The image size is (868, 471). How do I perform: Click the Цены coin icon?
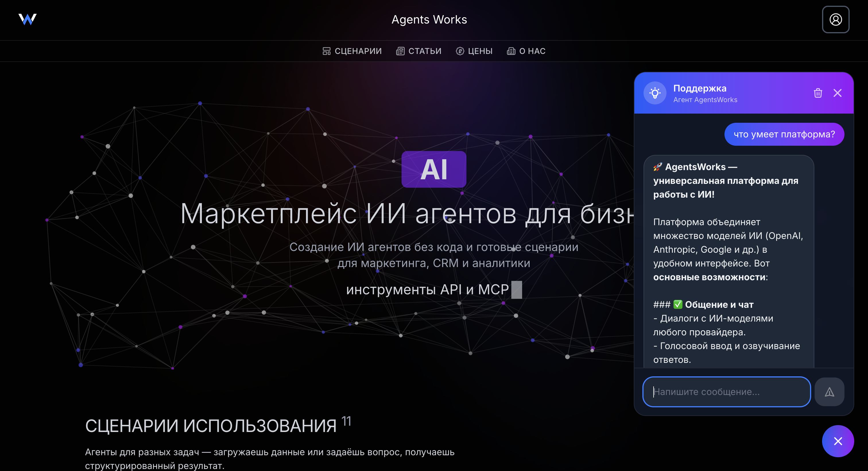(x=460, y=51)
